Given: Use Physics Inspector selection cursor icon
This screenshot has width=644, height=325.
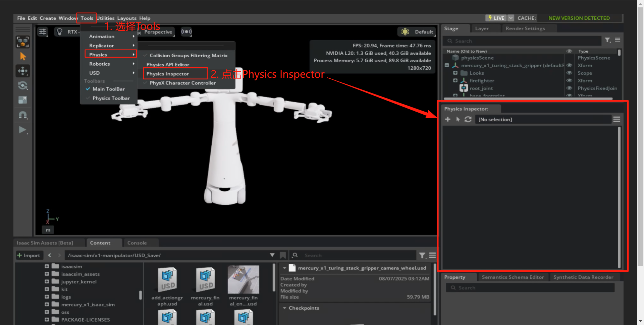Looking at the screenshot, I should [x=458, y=119].
